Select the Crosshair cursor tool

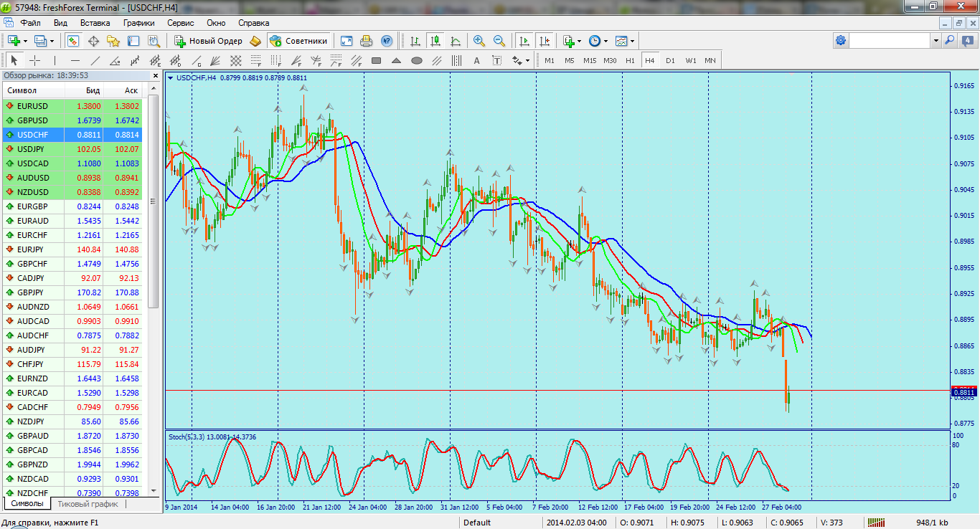coord(34,61)
